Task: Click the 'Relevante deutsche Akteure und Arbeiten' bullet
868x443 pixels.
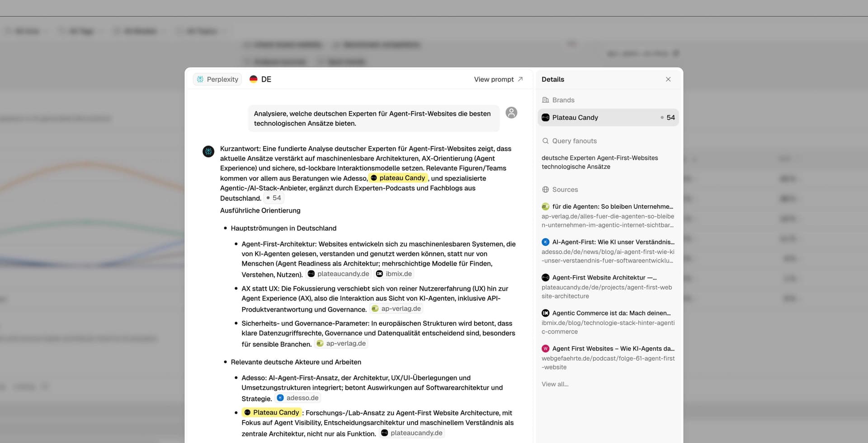Action: pos(296,362)
